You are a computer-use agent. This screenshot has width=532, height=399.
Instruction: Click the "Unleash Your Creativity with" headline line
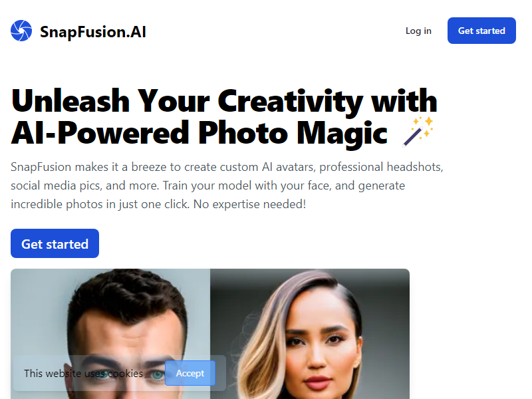tap(224, 101)
